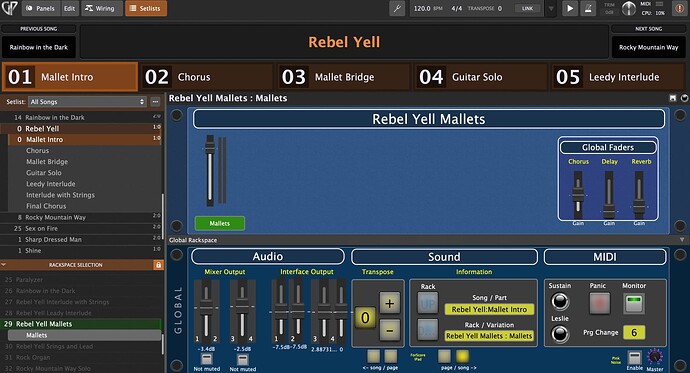Toggle the green Mallets button
The width and height of the screenshot is (690, 373).
coord(220,223)
